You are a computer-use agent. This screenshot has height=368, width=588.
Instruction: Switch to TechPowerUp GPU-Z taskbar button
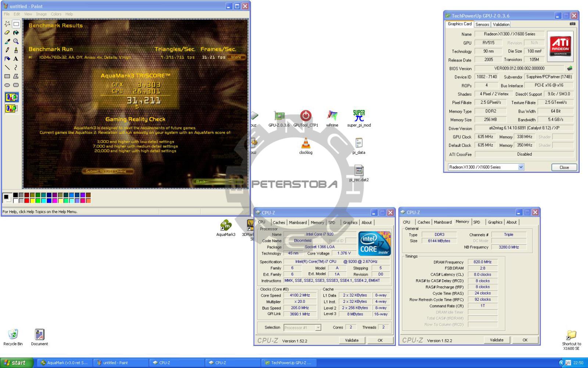tap(289, 363)
